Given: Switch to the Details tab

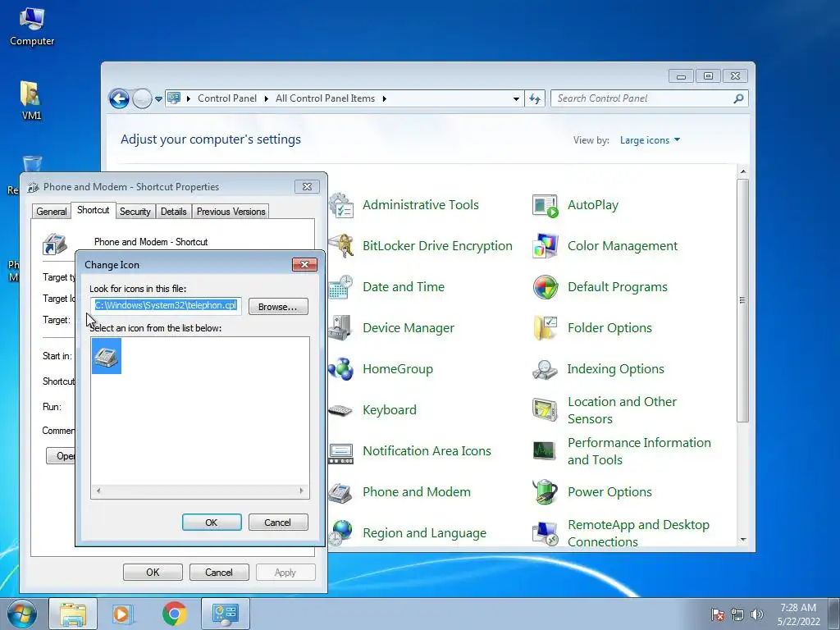Looking at the screenshot, I should [x=174, y=212].
